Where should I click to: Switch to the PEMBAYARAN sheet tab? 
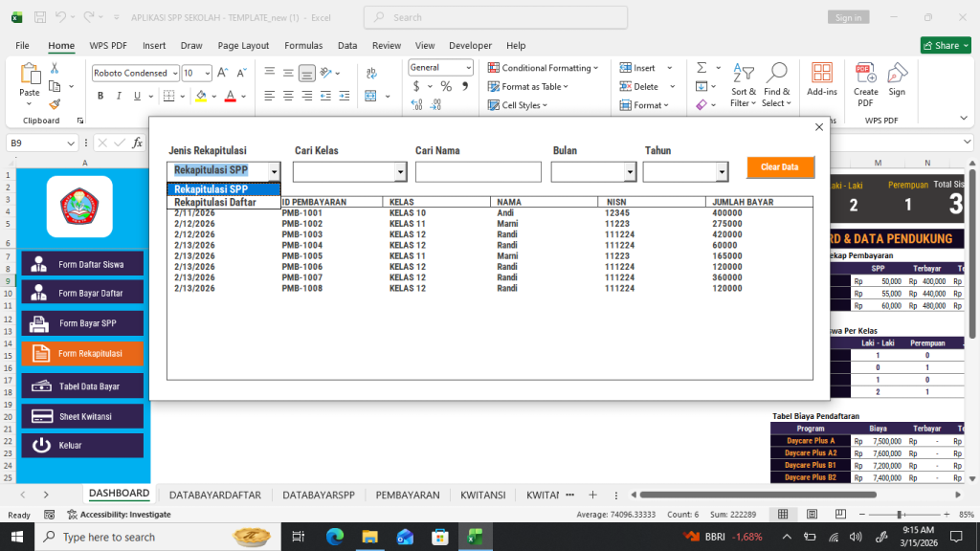(x=407, y=495)
